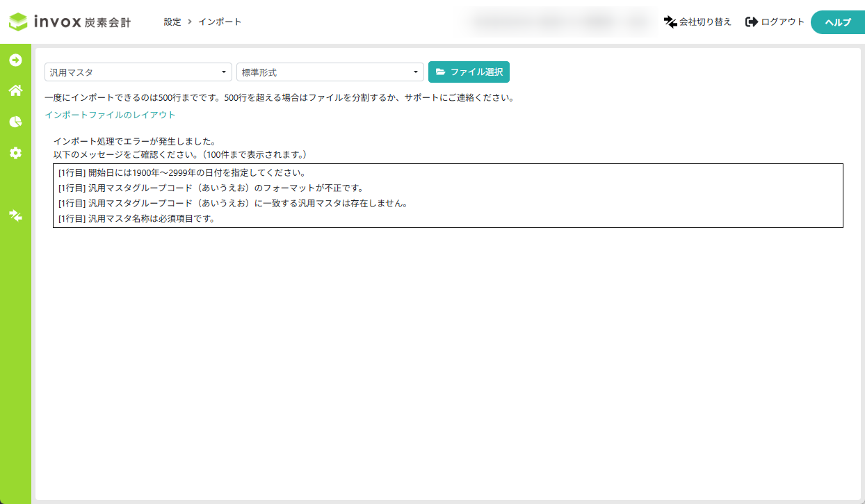The width and height of the screenshot is (865, 504).
Task: Go to the home icon in sidebar
Action: point(15,90)
